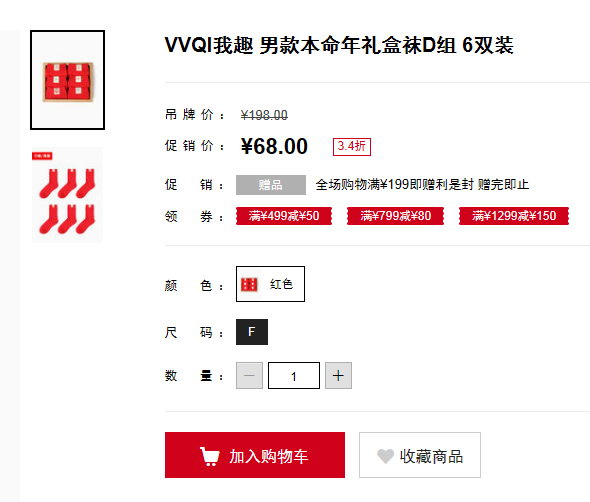Claim the 满¥799减¥80 coupon
The image size is (590, 502).
pos(395,216)
